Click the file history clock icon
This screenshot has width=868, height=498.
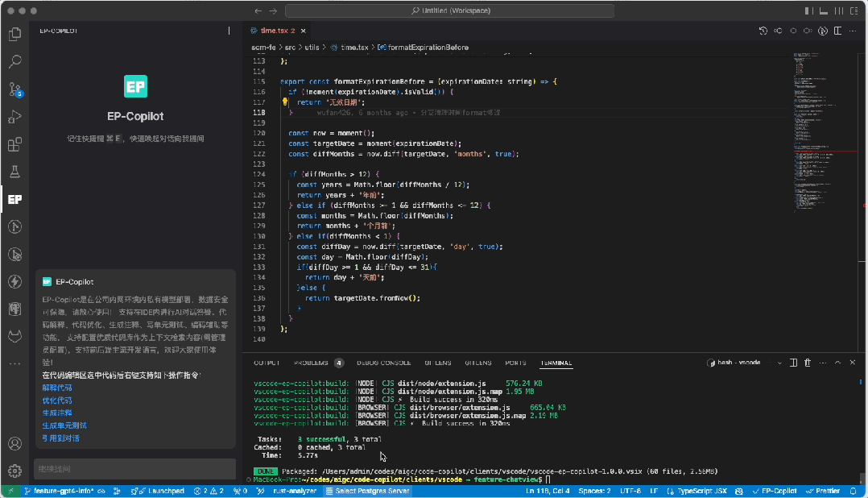click(x=763, y=31)
